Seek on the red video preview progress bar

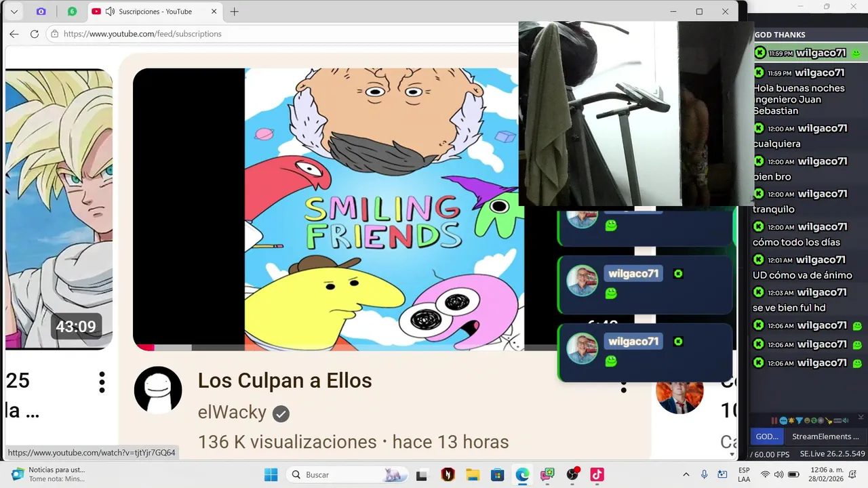point(144,348)
